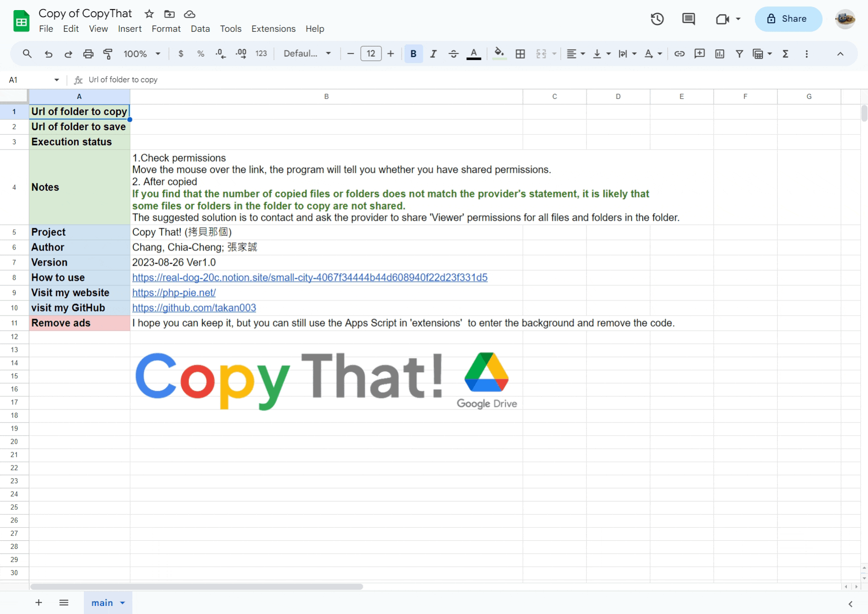Open the GitHub takan003 link
868x614 pixels.
click(194, 308)
